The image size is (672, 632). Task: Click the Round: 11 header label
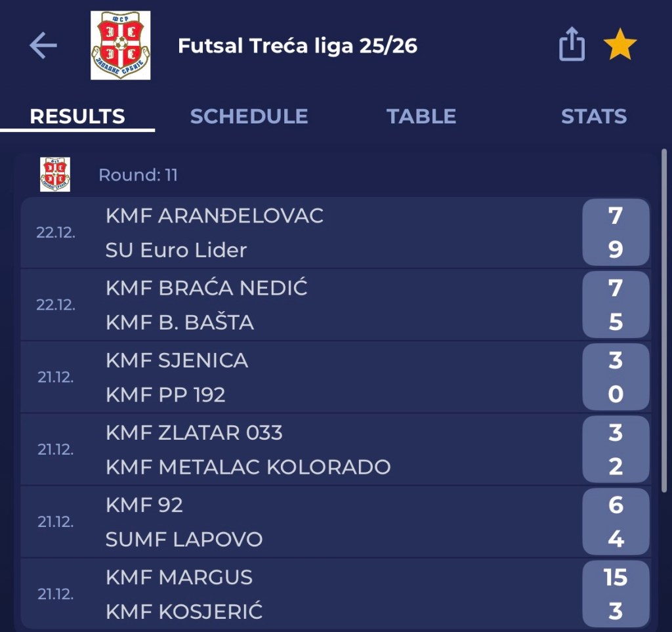[x=138, y=175]
